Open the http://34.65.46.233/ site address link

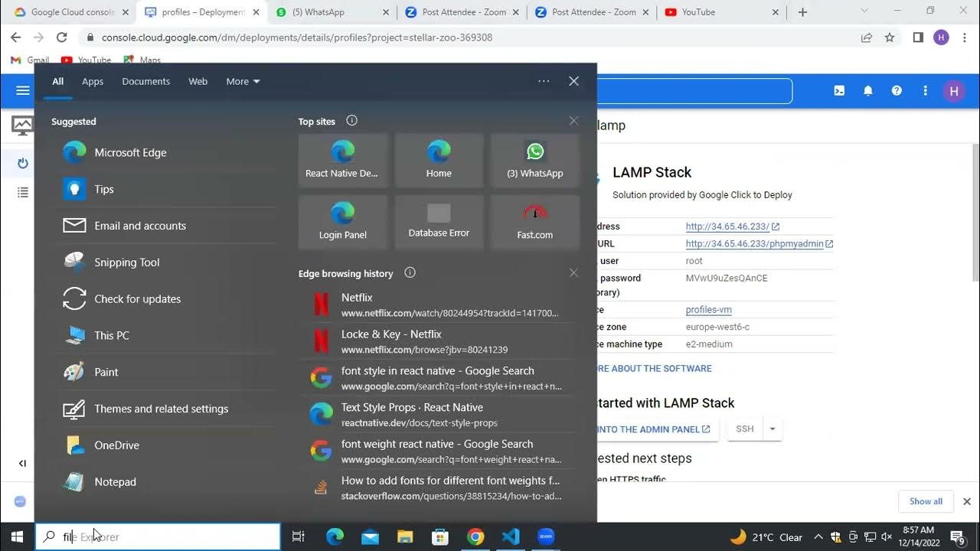click(x=732, y=227)
